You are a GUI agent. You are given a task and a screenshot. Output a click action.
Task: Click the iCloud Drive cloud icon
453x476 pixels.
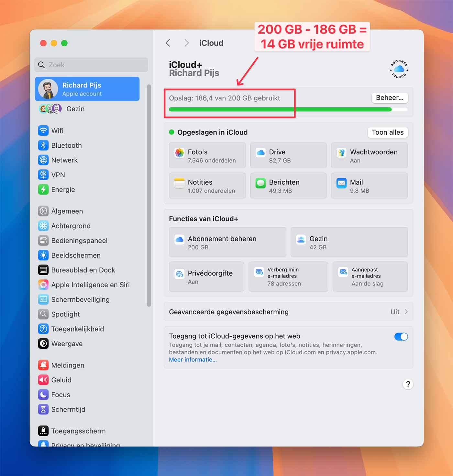(260, 153)
